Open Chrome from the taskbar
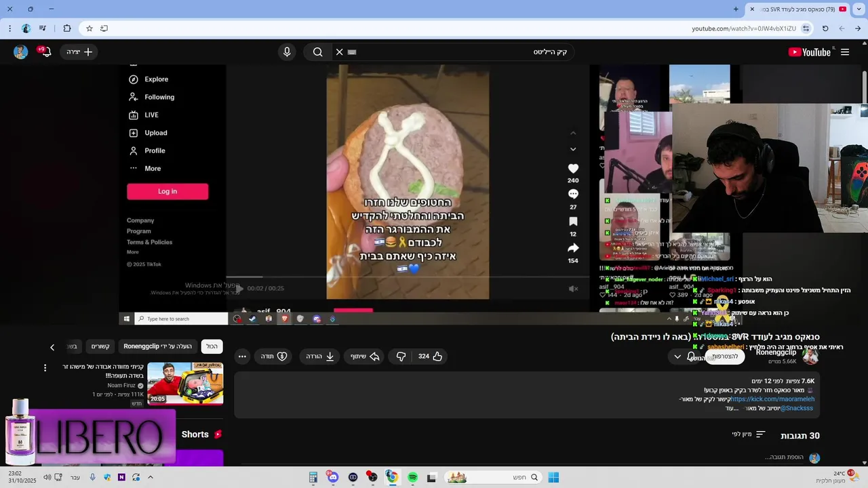 pyautogui.click(x=392, y=477)
